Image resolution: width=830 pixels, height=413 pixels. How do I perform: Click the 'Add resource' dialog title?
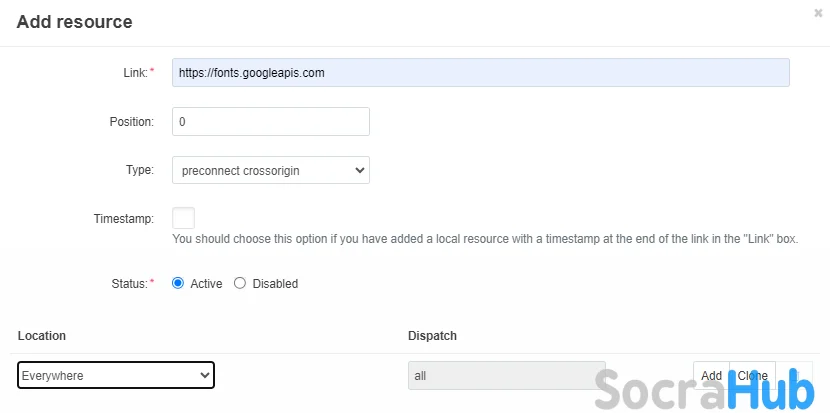click(74, 21)
